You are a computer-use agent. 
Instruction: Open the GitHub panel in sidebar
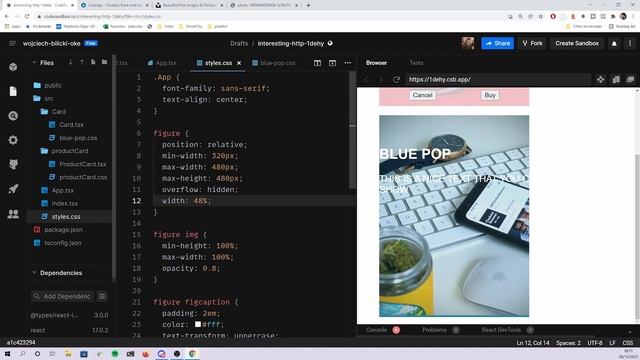coord(13,164)
